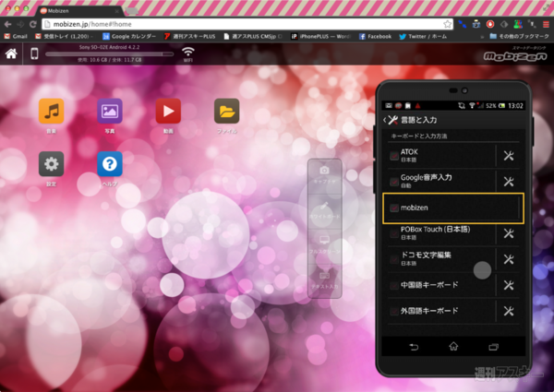The height and width of the screenshot is (392, 554).
Task: Open the iPhonePLUS — Word bookmark
Action: [x=321, y=36]
